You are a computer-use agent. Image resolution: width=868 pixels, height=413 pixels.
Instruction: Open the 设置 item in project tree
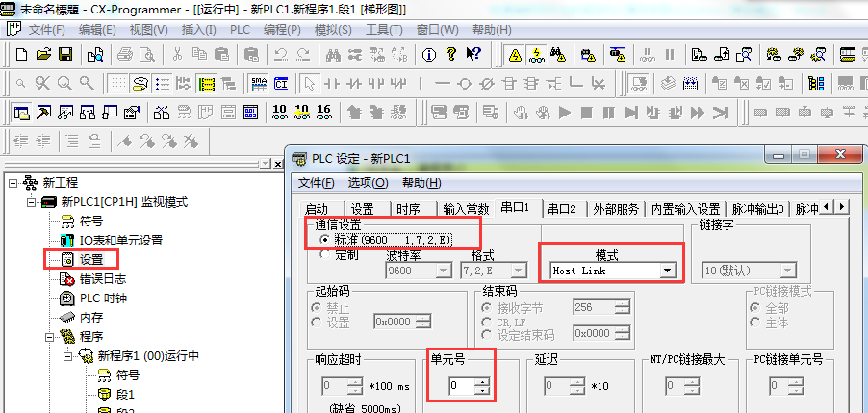[90, 259]
